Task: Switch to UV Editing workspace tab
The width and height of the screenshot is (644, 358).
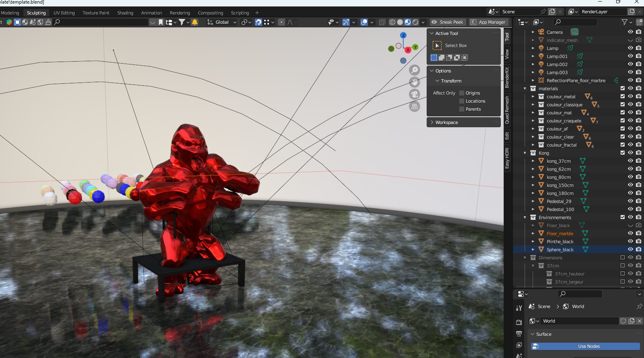Action: click(x=64, y=13)
